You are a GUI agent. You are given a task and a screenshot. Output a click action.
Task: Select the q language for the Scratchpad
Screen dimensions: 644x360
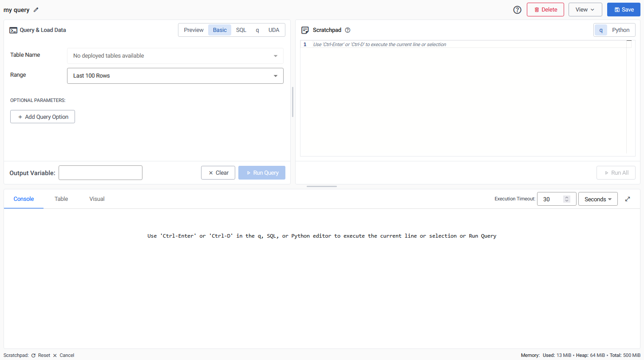(601, 30)
